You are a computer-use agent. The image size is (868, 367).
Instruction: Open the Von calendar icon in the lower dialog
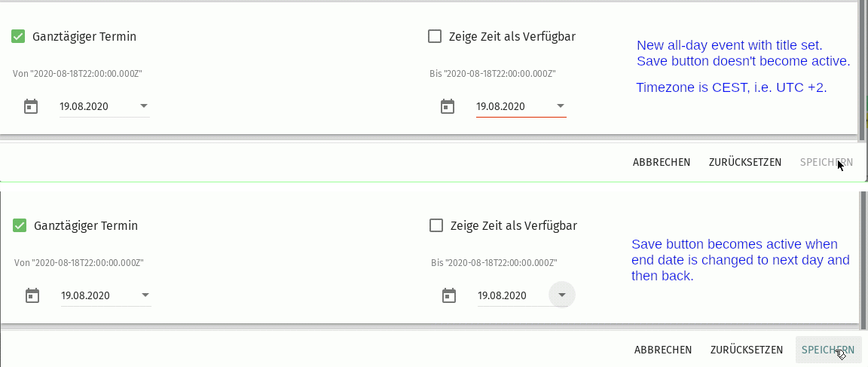[x=32, y=295]
